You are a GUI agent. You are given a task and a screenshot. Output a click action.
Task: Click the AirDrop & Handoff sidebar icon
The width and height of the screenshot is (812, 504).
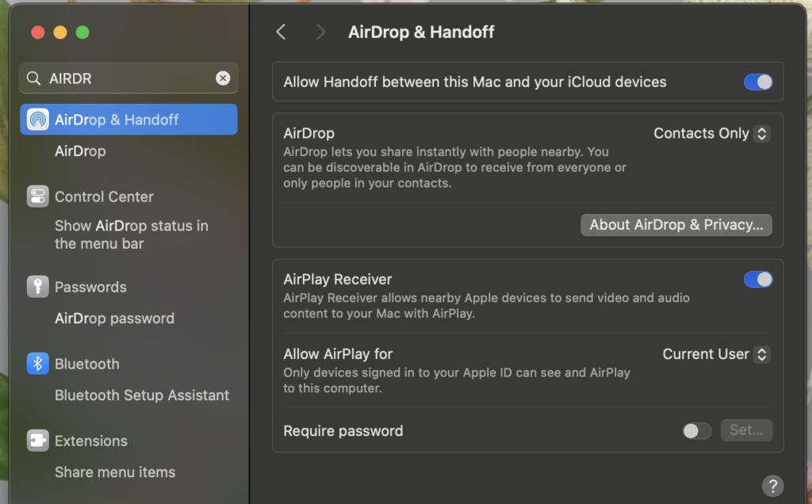37,120
